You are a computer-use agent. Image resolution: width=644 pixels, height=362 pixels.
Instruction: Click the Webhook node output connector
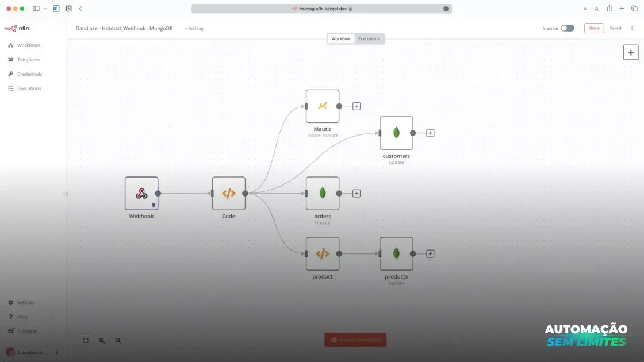click(x=158, y=193)
